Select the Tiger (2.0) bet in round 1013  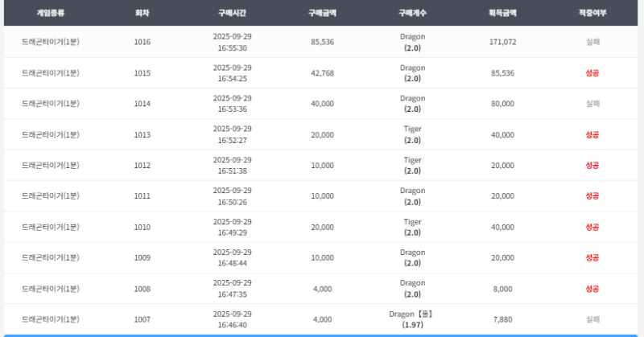click(412, 134)
